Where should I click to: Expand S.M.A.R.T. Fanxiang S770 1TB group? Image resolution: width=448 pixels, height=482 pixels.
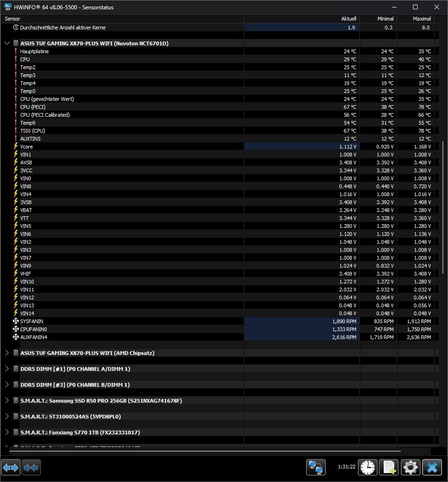[7, 432]
